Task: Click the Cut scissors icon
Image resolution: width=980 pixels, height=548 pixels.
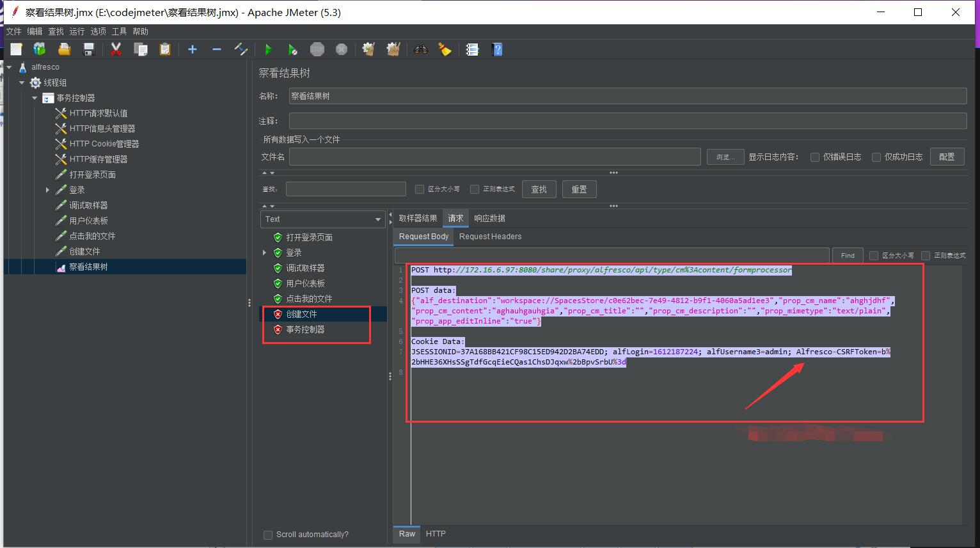Action: point(116,49)
